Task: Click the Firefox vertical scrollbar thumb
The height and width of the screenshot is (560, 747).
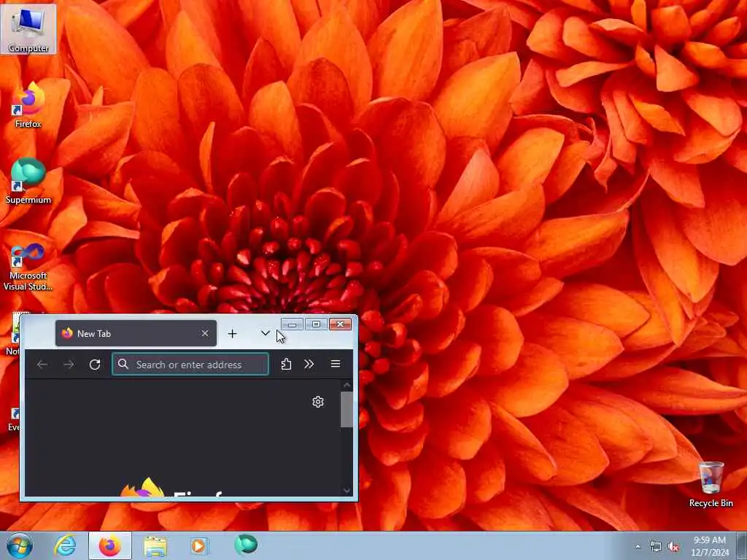Action: (x=347, y=410)
